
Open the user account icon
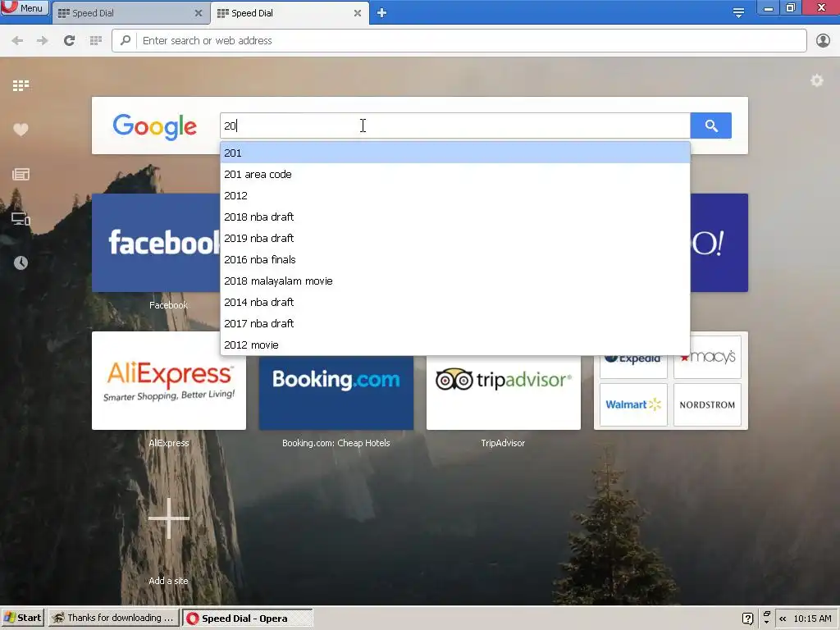point(823,41)
